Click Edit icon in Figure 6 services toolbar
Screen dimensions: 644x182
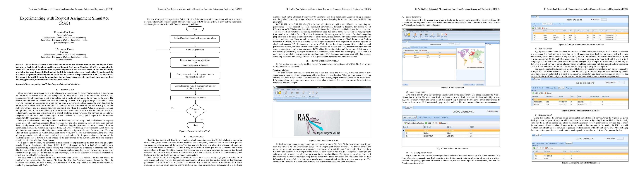[x=540, y=93]
